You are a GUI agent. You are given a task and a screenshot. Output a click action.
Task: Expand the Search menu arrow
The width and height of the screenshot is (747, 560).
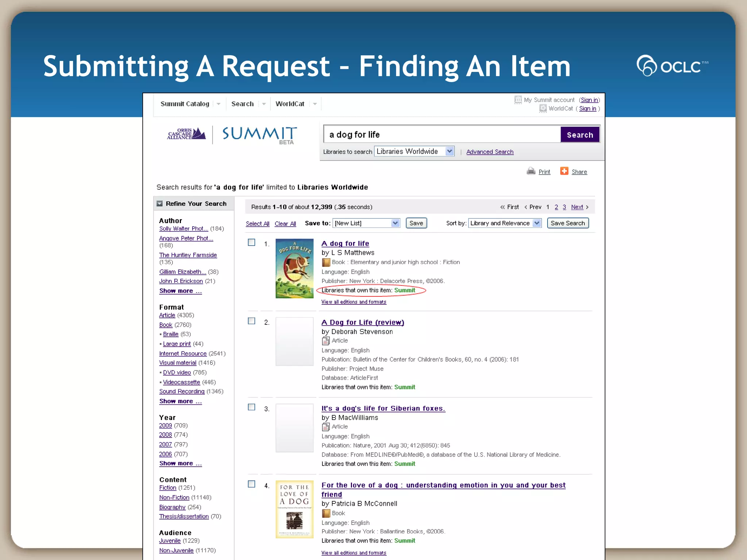tap(264, 104)
